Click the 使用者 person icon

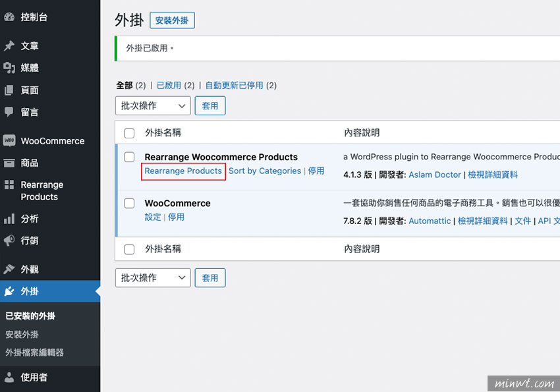9,377
